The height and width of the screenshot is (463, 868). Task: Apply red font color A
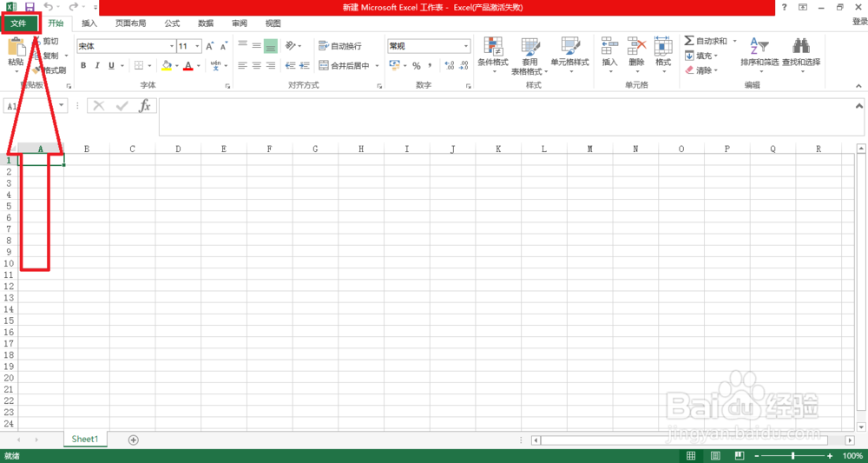(x=188, y=65)
